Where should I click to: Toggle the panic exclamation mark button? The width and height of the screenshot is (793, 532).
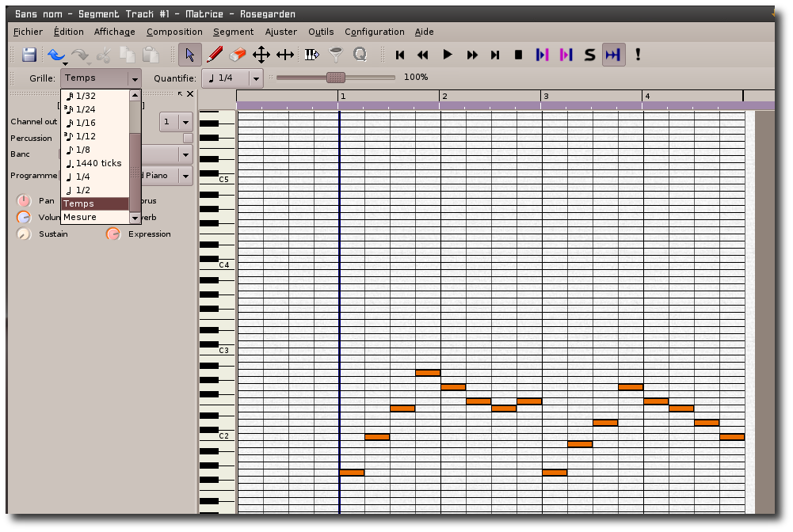coord(638,55)
